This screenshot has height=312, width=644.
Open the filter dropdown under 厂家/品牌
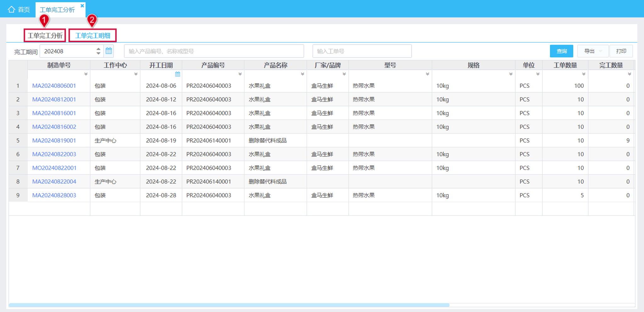(344, 74)
